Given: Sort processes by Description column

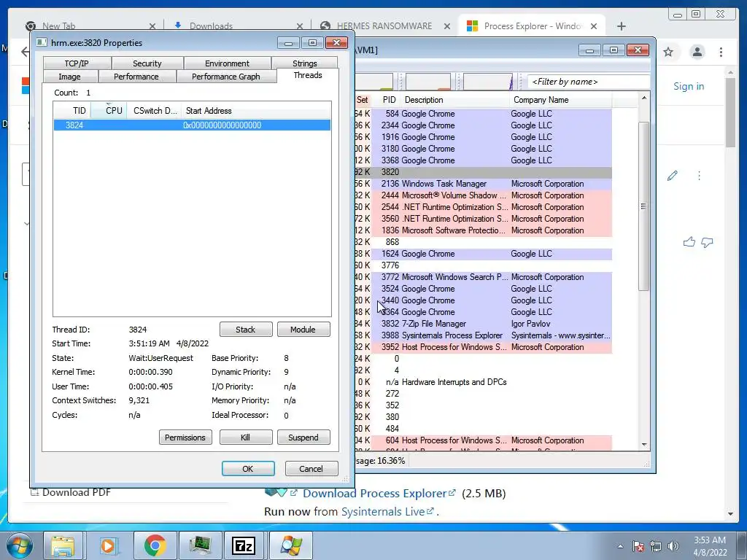Looking at the screenshot, I should pos(455,100).
